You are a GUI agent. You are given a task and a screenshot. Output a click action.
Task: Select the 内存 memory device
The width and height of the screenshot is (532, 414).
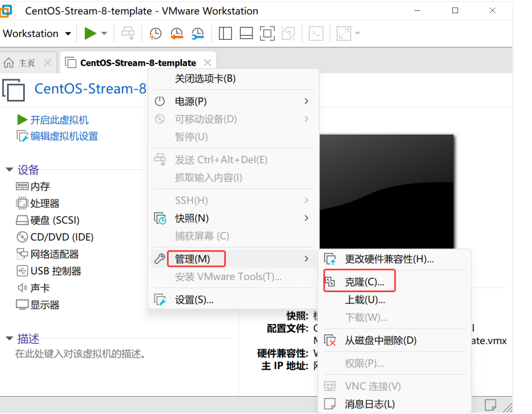[32, 187]
